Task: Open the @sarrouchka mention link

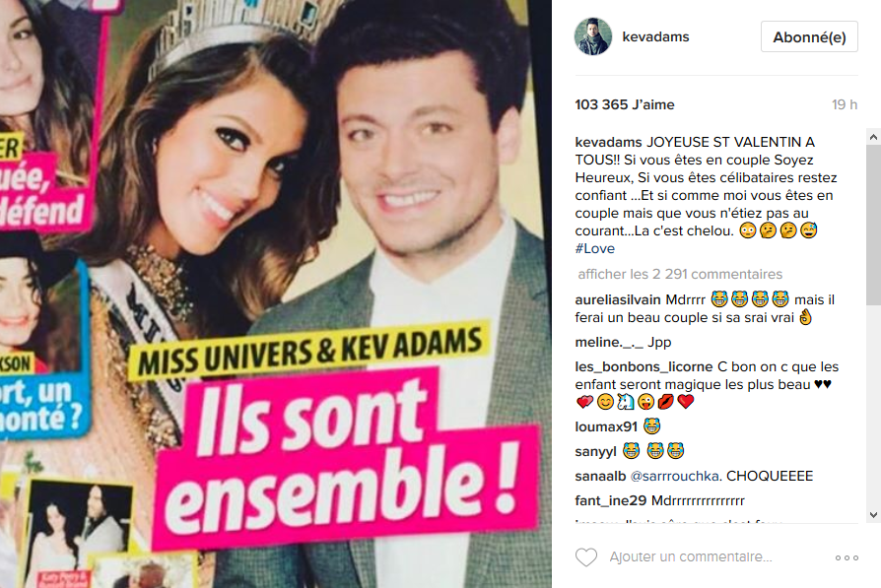Action: (x=674, y=477)
